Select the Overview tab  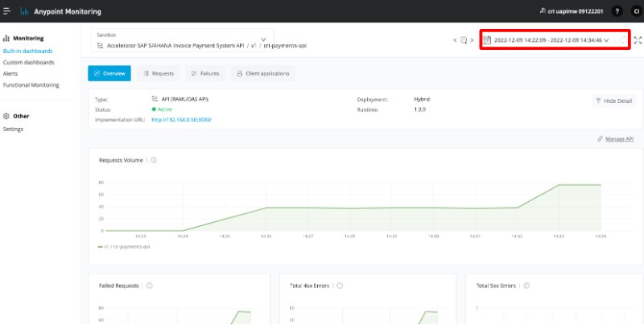pos(109,73)
